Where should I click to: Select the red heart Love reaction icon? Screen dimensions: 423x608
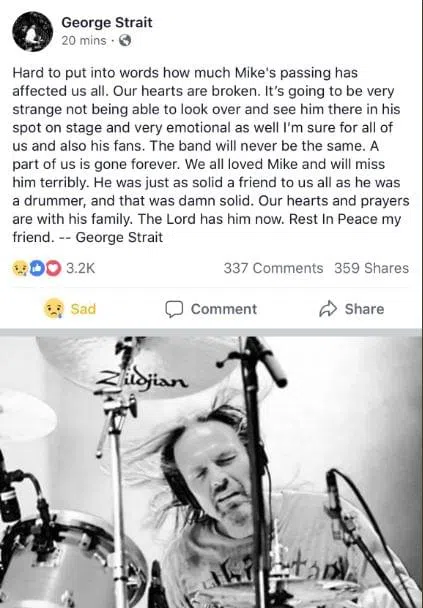pos(54,268)
